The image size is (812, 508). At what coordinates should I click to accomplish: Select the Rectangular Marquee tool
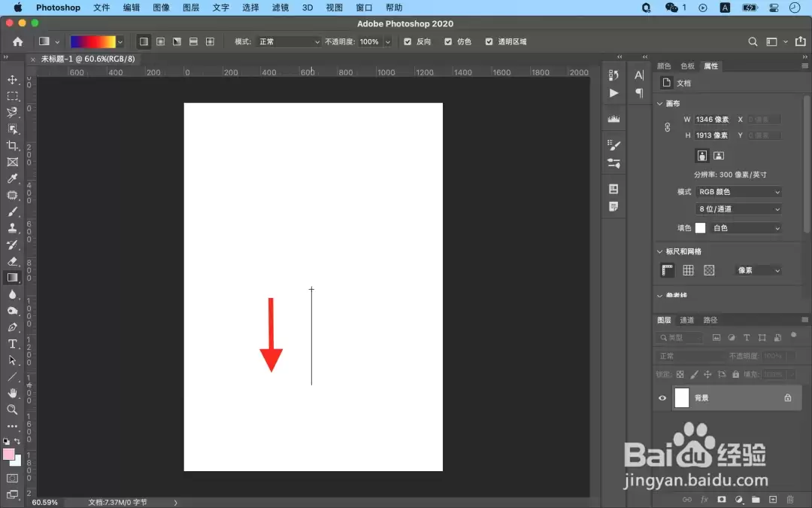13,96
